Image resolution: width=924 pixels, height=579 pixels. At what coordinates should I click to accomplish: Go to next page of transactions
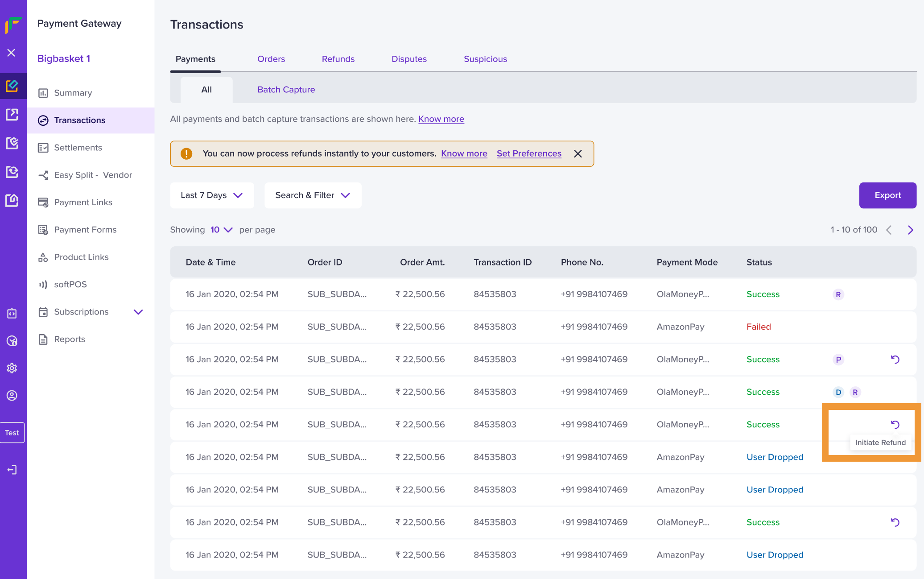coord(910,230)
